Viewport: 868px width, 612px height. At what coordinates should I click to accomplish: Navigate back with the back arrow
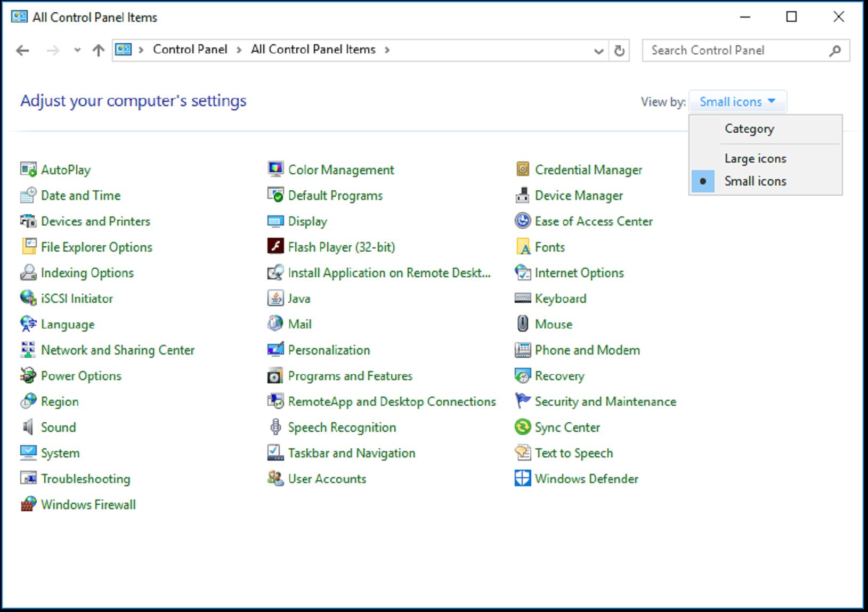(x=22, y=50)
